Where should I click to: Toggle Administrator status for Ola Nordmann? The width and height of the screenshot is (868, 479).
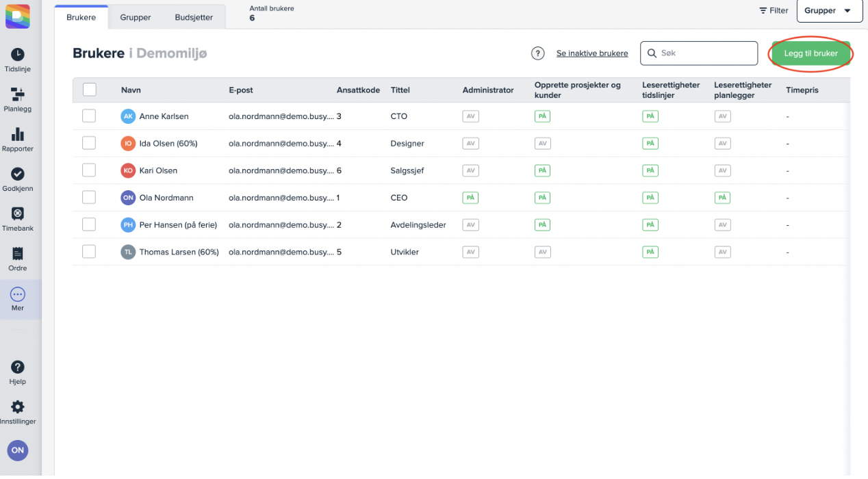[x=470, y=198]
